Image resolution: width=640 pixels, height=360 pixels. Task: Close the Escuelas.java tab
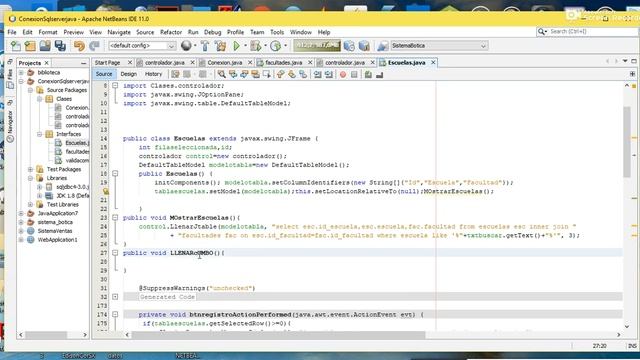(x=433, y=63)
